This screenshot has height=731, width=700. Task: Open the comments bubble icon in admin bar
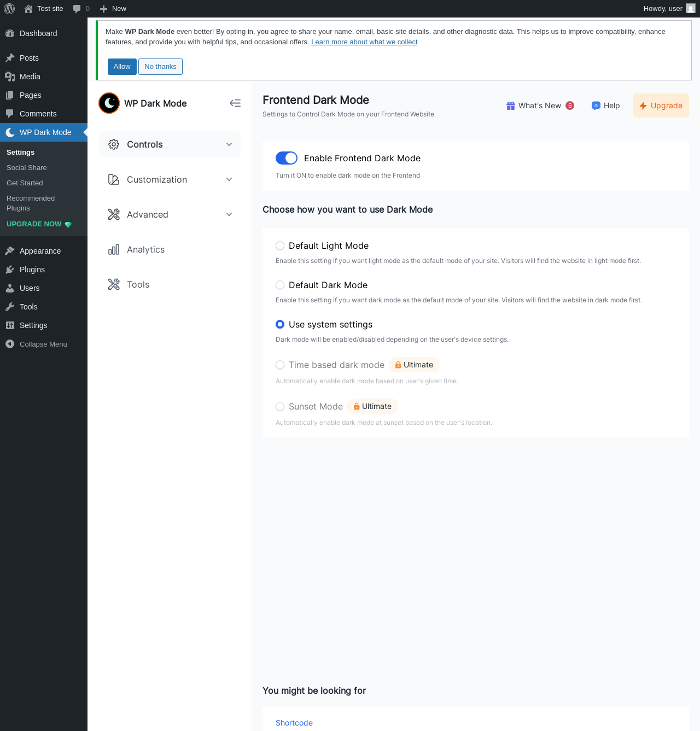tap(77, 9)
